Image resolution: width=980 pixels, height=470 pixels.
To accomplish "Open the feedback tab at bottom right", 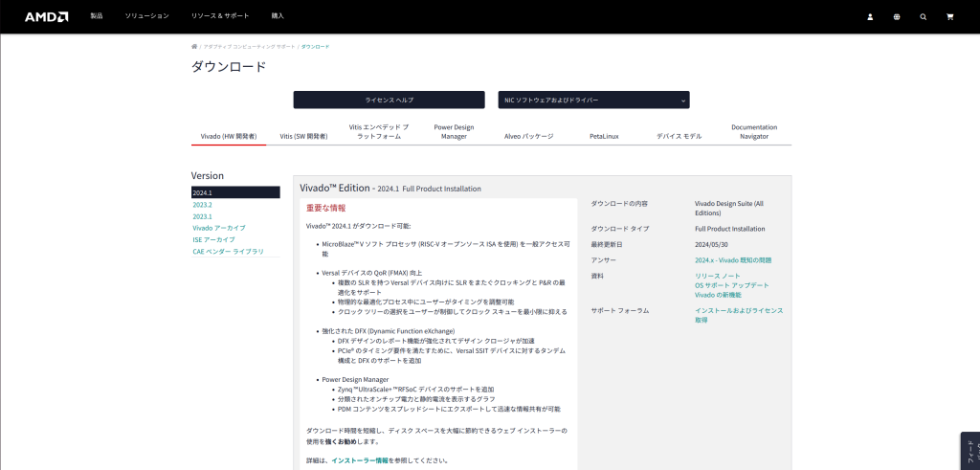I will click(x=969, y=451).
